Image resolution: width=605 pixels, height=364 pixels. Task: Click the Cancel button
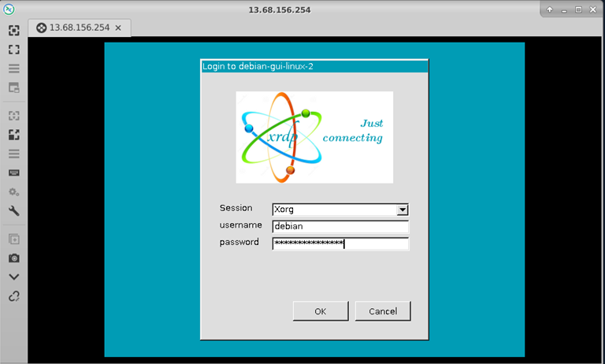pyautogui.click(x=383, y=311)
